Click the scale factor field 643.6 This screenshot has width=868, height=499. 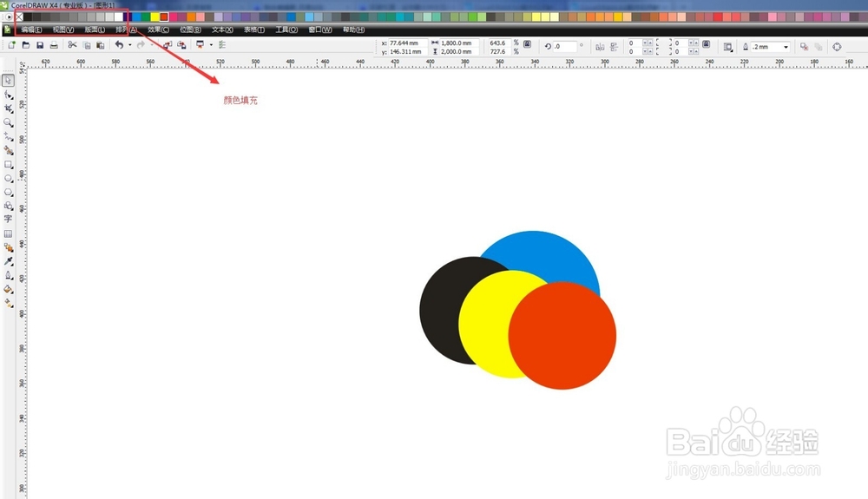(499, 43)
